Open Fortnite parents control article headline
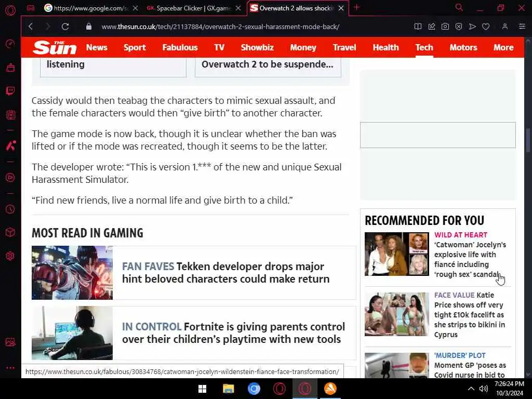Image resolution: width=532 pixels, height=399 pixels. point(233,333)
